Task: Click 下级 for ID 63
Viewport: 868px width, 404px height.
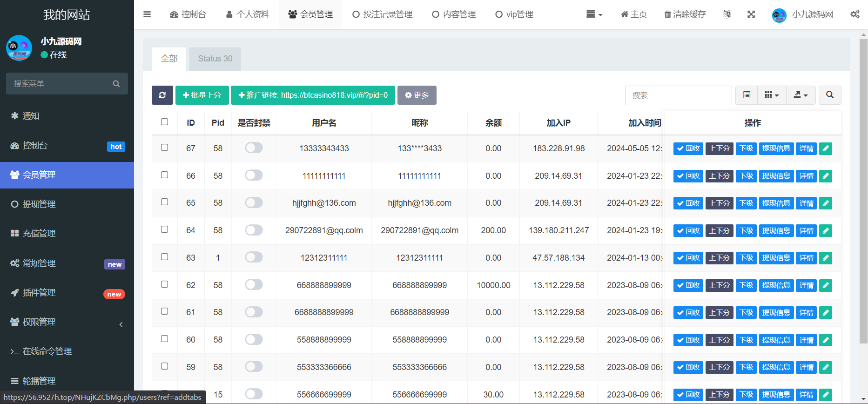Action: (x=747, y=258)
